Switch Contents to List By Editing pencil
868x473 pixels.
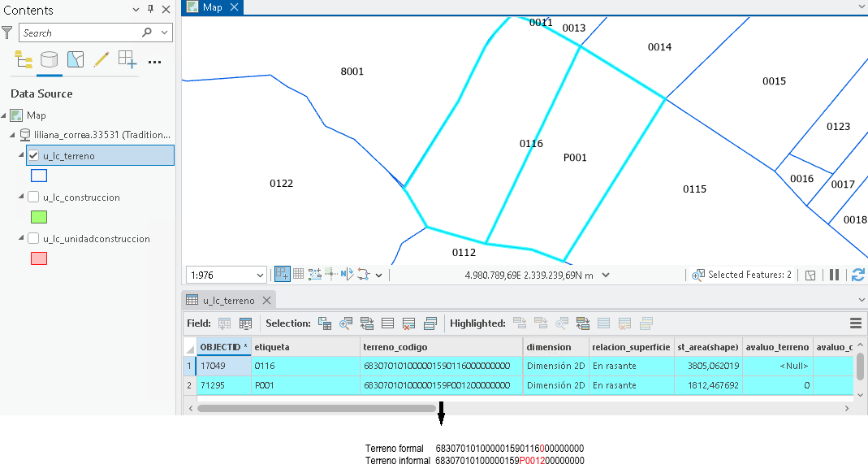point(101,59)
